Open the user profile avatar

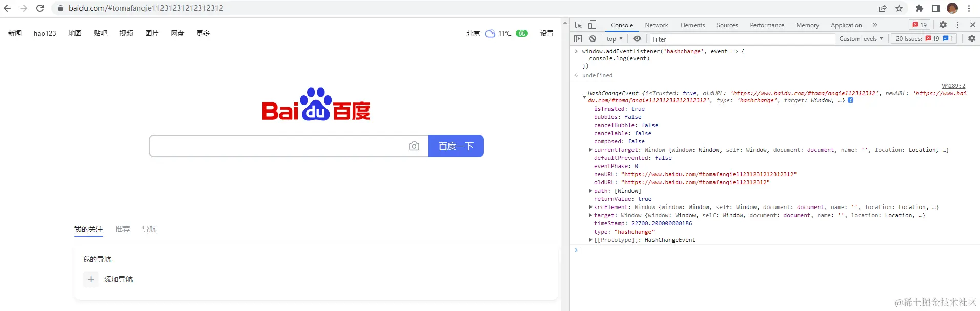952,8
